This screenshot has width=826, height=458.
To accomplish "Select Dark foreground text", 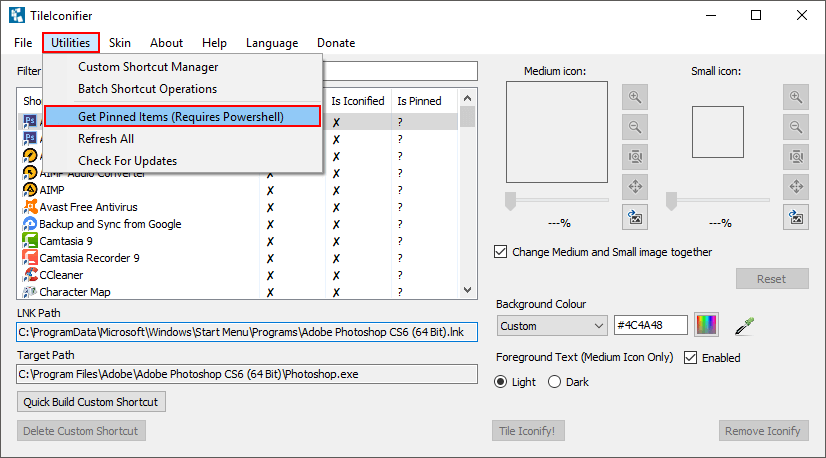I will (554, 382).
